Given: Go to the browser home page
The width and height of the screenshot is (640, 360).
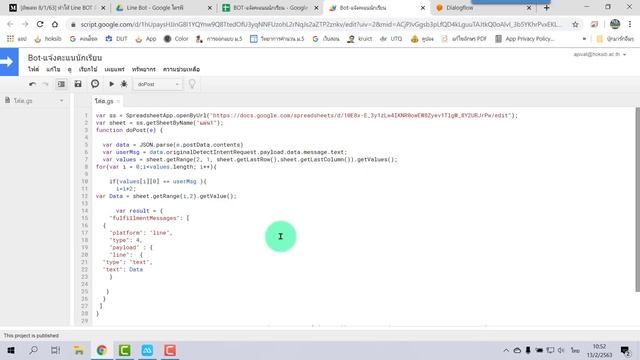Looking at the screenshot, I should click(55, 24).
